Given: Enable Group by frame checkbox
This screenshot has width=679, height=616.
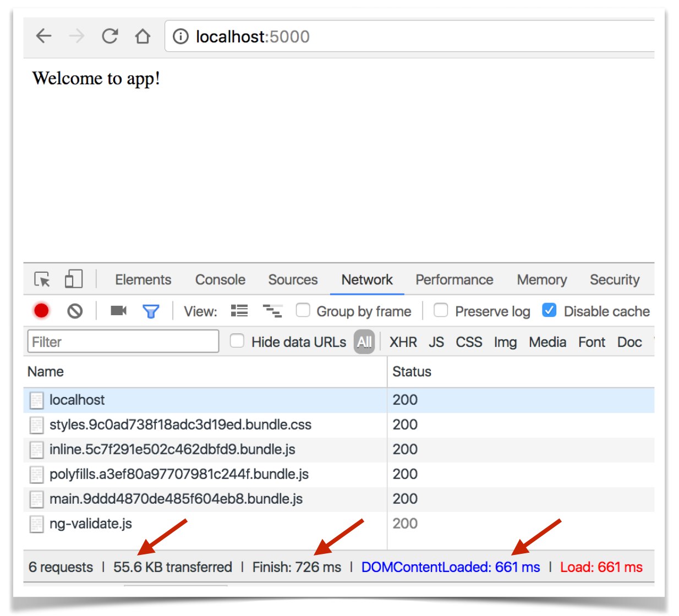Looking at the screenshot, I should [303, 310].
